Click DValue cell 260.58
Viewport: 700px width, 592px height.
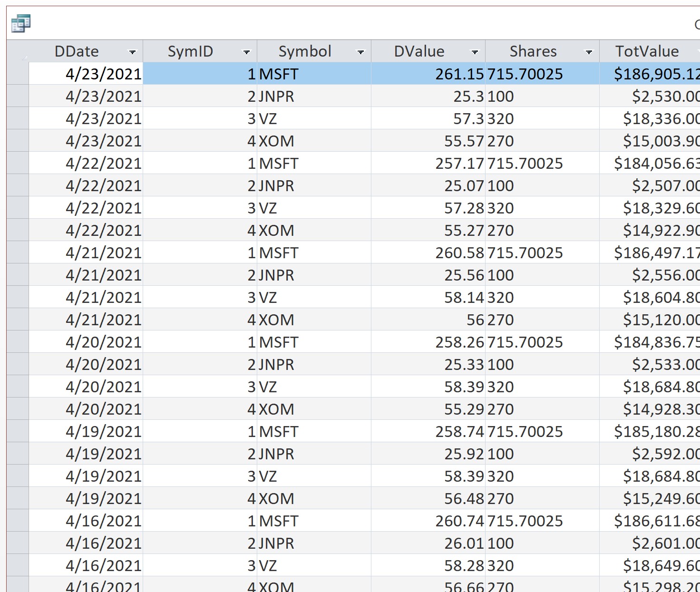coord(428,252)
